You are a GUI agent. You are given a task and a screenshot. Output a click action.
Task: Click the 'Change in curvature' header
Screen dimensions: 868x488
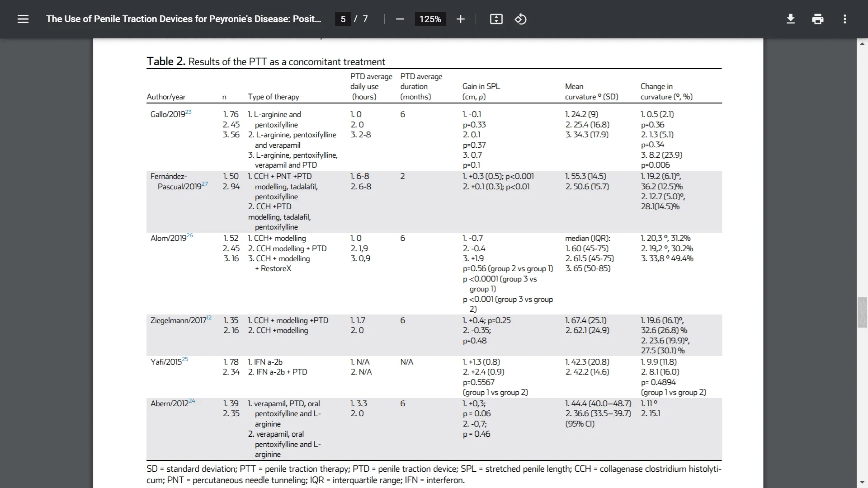pos(666,91)
